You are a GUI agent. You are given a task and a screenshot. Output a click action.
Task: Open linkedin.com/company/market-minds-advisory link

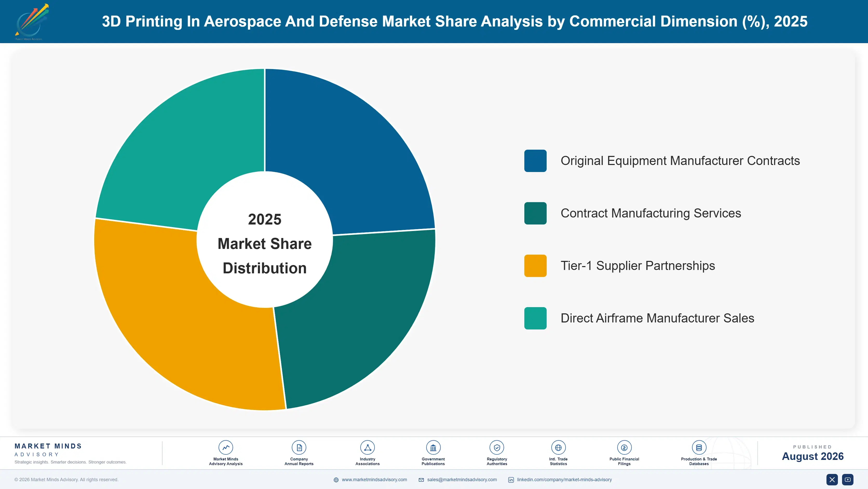click(x=564, y=480)
